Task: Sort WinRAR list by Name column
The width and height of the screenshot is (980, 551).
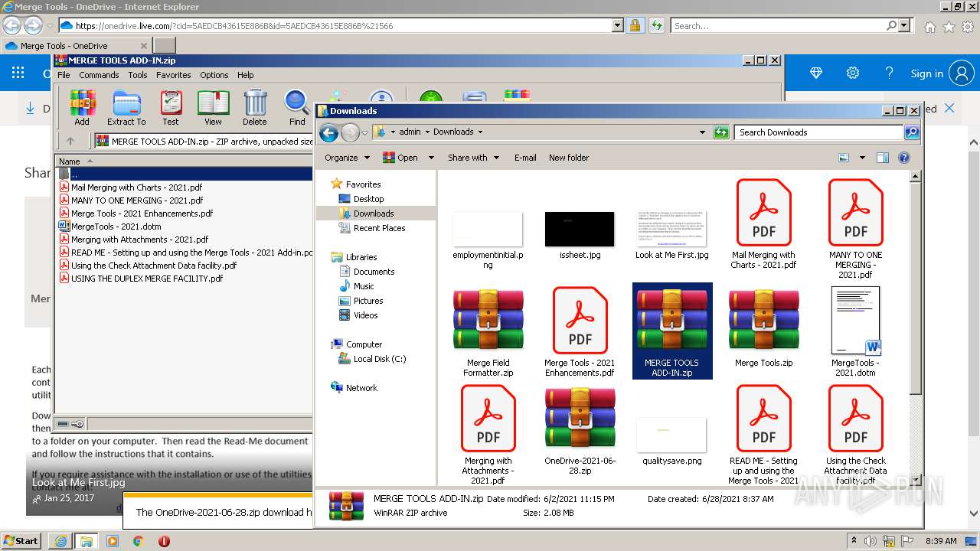Action: point(70,161)
